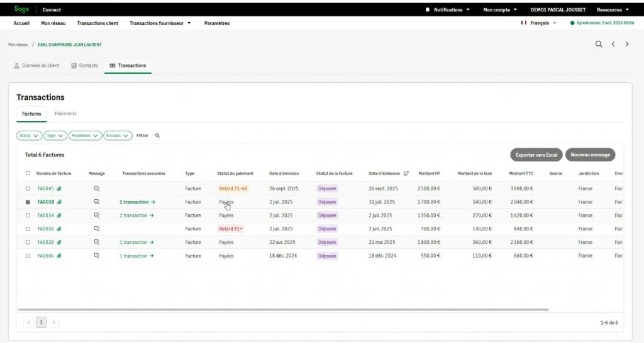Go to next client with right chevron
644x343 pixels.
tap(627, 45)
